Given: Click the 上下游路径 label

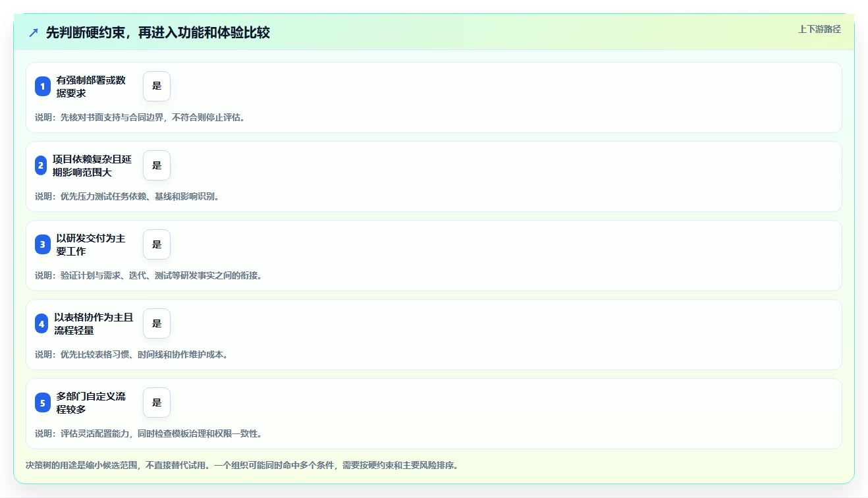Looking at the screenshot, I should [819, 29].
